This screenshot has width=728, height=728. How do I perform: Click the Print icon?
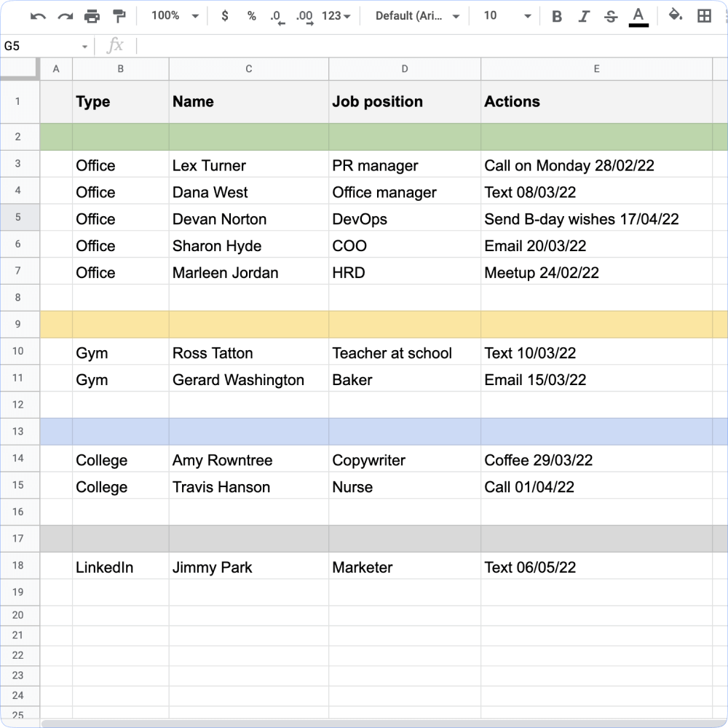92,16
